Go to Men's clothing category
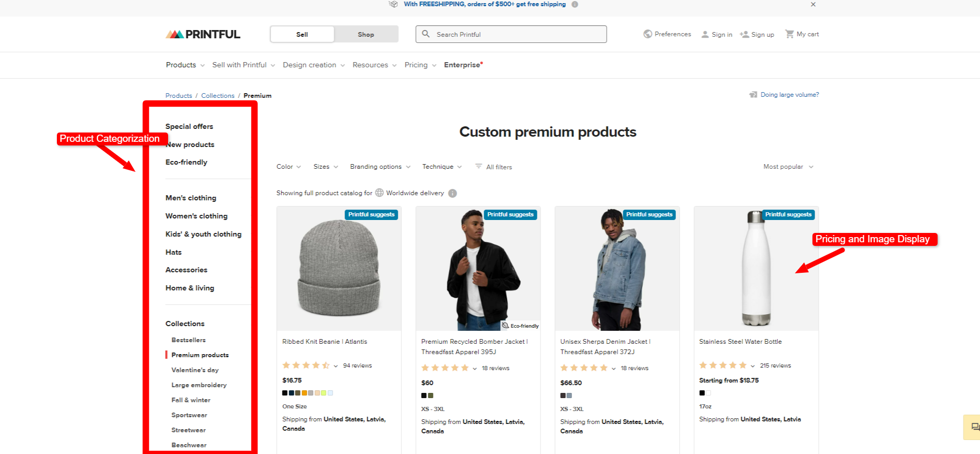980x454 pixels. pyautogui.click(x=191, y=198)
